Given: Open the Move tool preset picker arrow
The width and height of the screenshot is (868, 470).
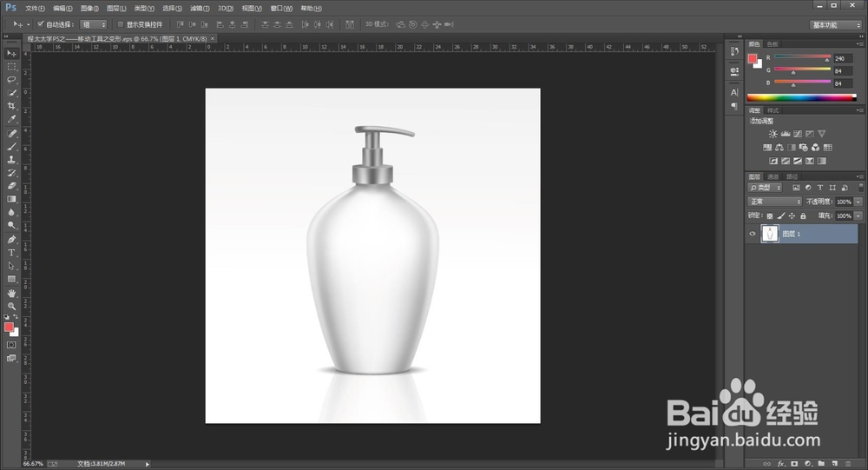Looking at the screenshot, I should point(29,24).
